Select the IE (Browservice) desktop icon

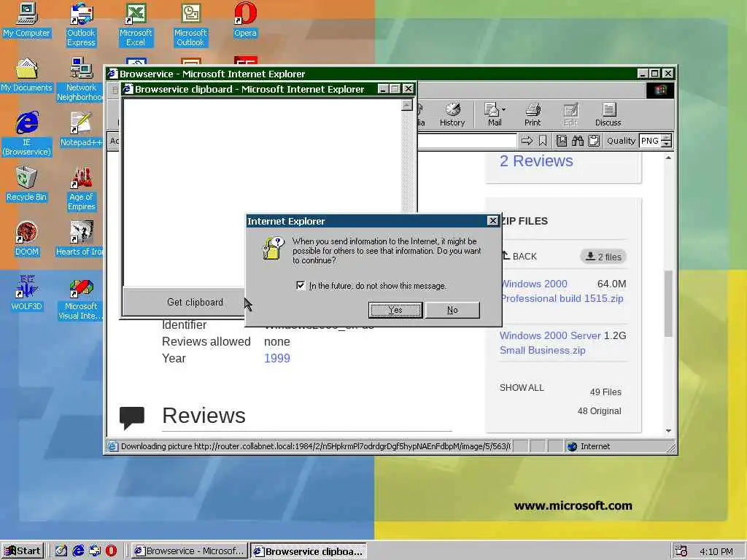[x=27, y=133]
